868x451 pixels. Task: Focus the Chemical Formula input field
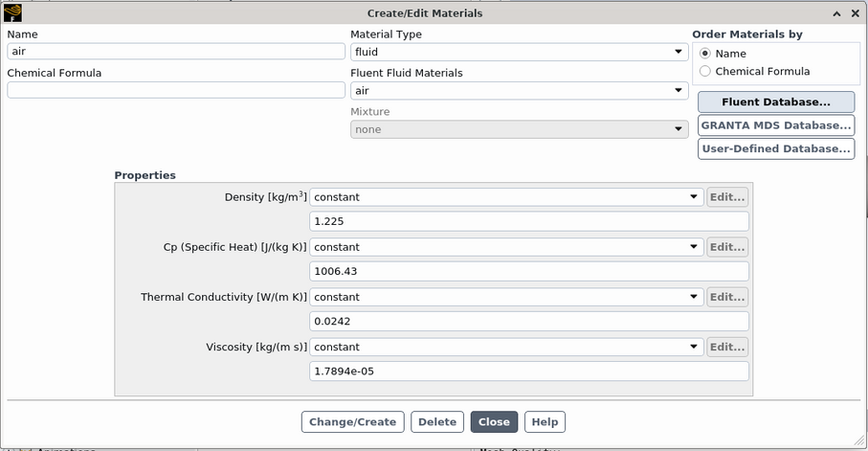(175, 90)
